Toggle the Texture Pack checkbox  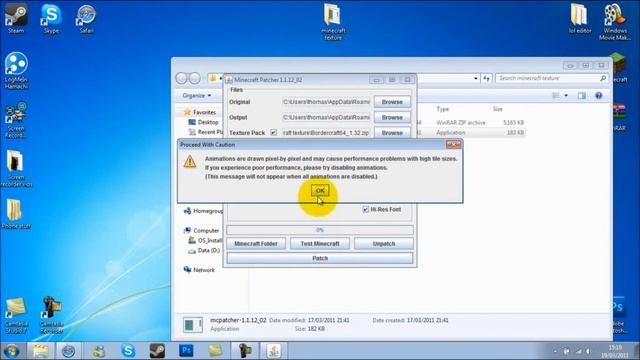pyautogui.click(x=273, y=133)
